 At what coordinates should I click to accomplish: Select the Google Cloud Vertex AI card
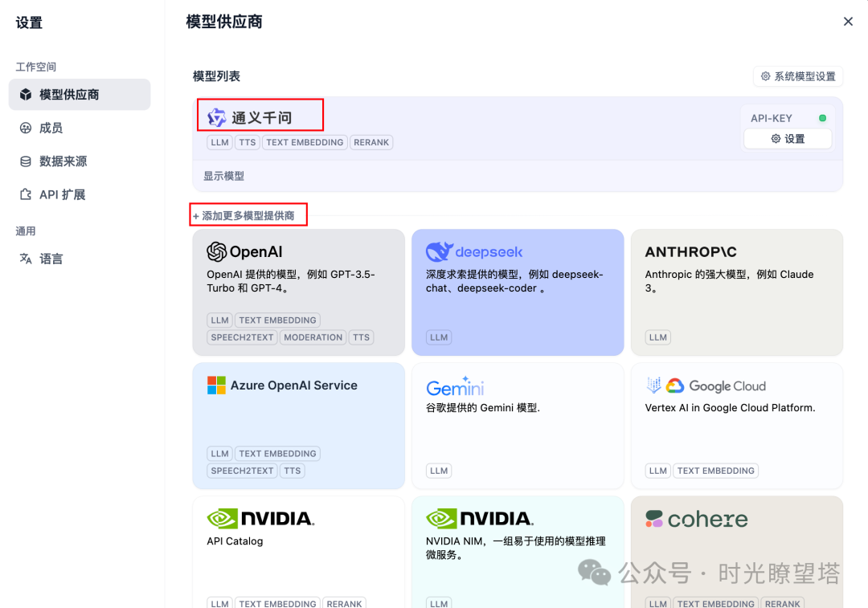tap(737, 426)
